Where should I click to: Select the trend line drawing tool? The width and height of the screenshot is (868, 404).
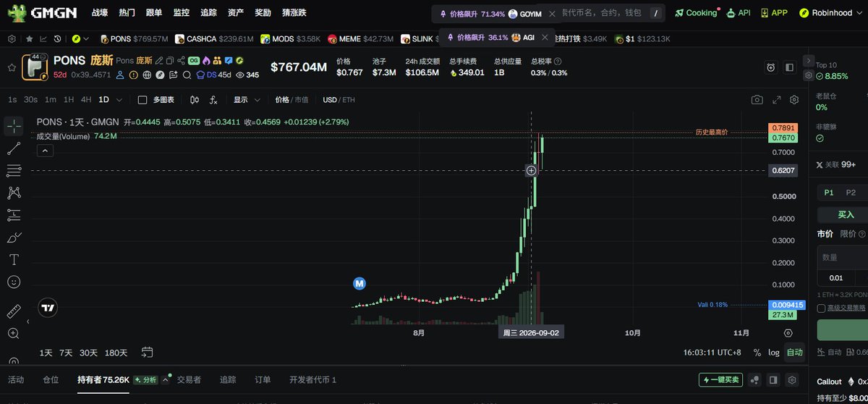coord(14,148)
